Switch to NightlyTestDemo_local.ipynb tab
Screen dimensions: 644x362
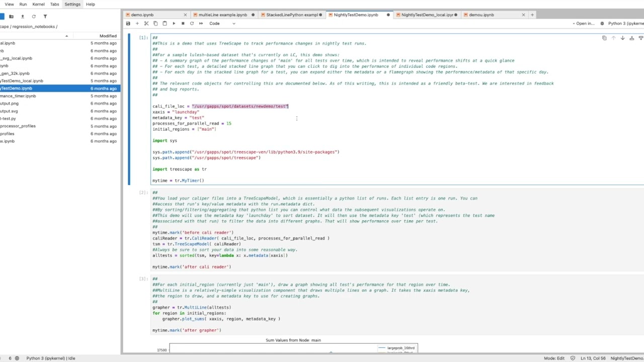427,15
